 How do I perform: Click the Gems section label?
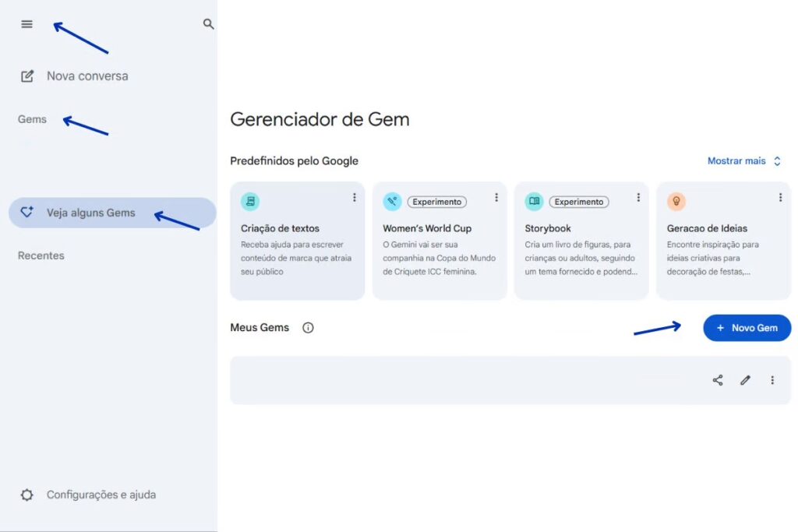[32, 119]
